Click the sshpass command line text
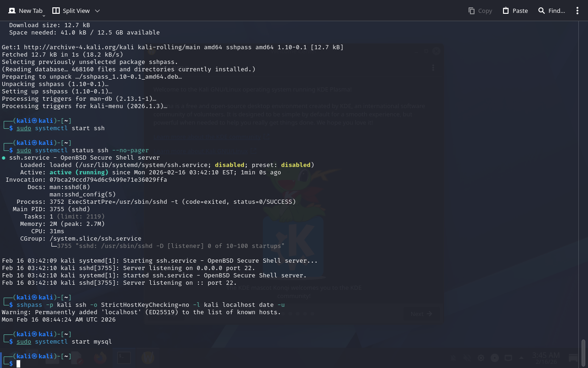The image size is (588, 368). [x=151, y=305]
